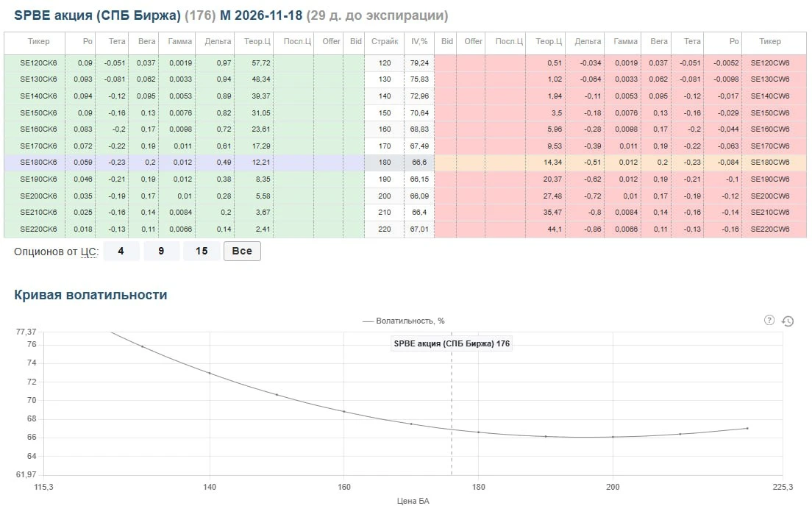Open call ticker SE150CK6

tap(38, 113)
